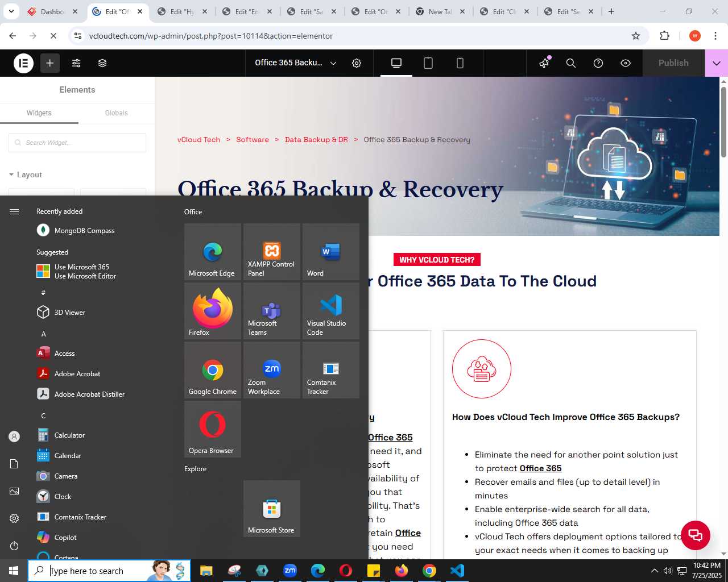Open the Help question mark icon
Image resolution: width=728 pixels, height=582 pixels.
[598, 63]
